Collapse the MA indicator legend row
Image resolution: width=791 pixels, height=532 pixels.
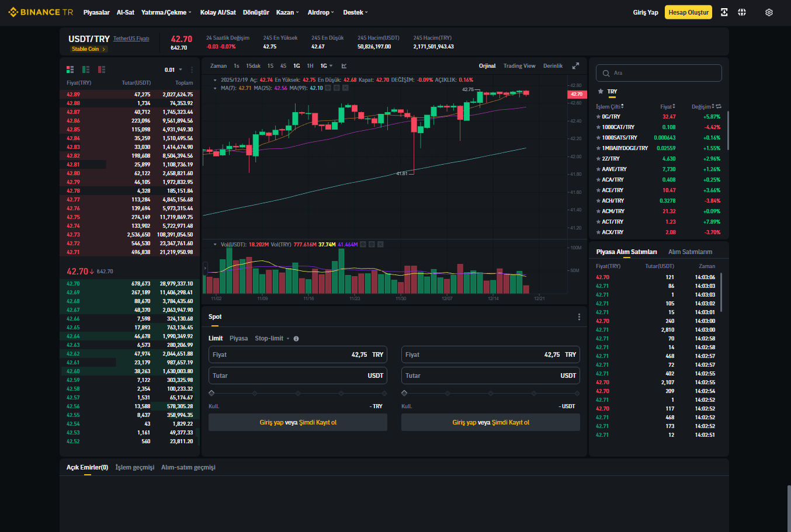coord(215,88)
